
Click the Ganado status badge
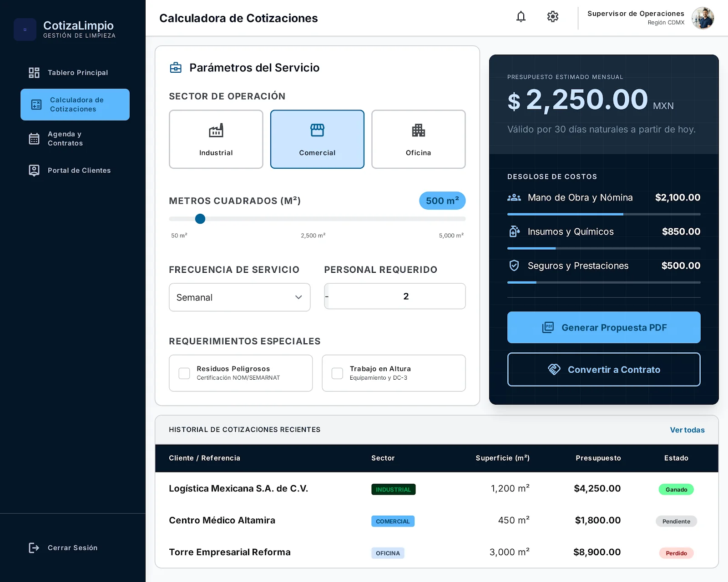676,489
